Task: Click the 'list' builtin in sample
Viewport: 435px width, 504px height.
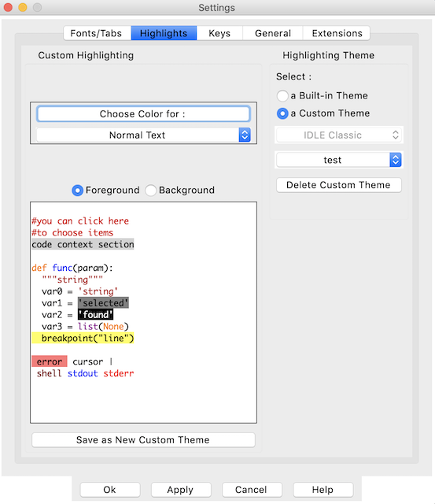Action: click(88, 326)
